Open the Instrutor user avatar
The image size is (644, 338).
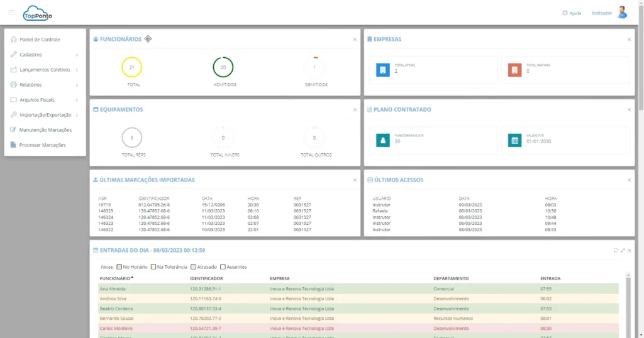tap(622, 13)
